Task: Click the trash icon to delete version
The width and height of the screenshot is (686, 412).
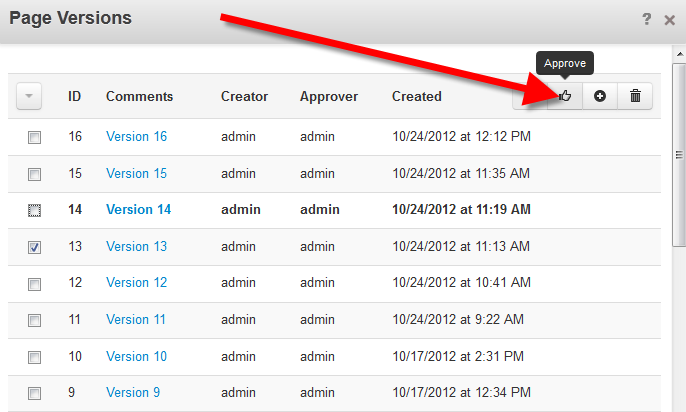Action: tap(635, 97)
